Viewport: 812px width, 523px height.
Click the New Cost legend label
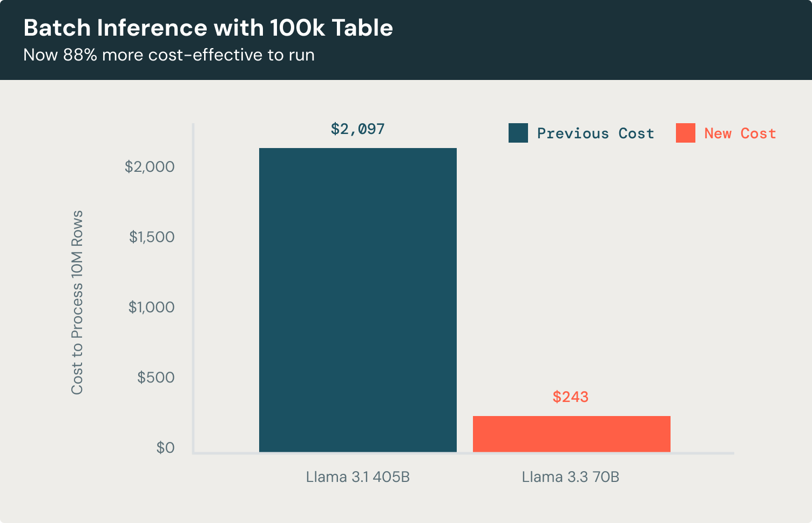(740, 133)
